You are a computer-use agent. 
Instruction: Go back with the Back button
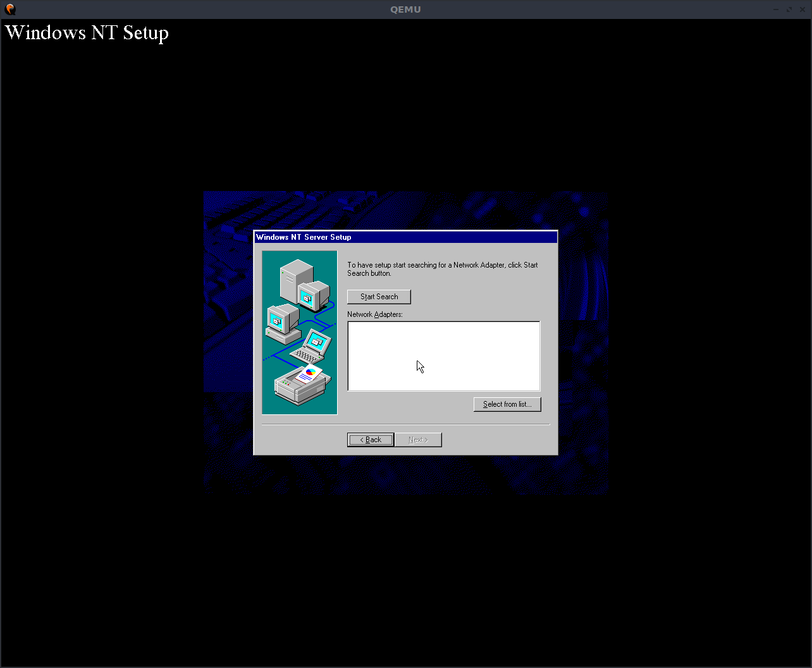click(x=371, y=440)
